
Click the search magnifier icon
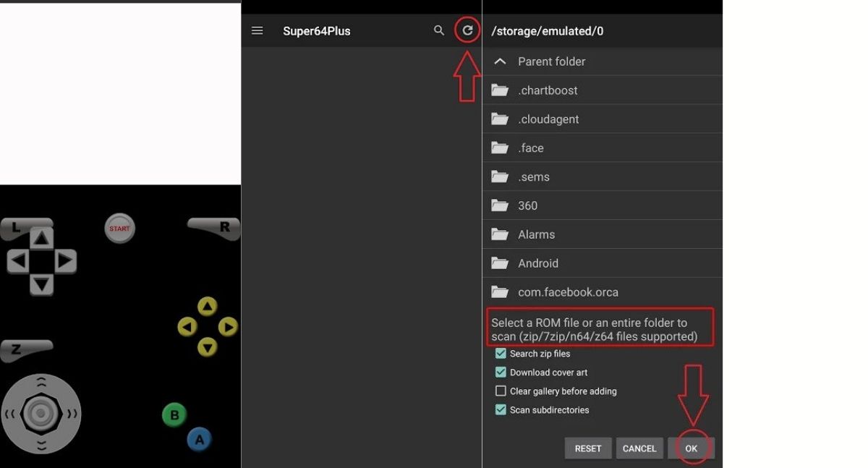coord(439,30)
